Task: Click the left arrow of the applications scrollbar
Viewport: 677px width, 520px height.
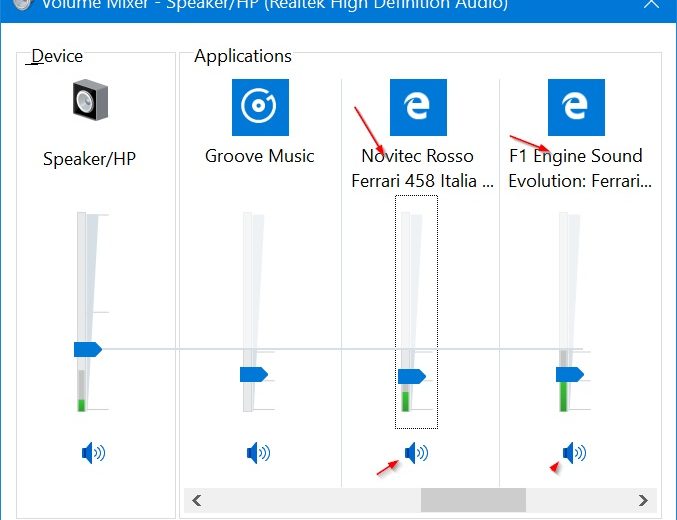Action: (197, 500)
